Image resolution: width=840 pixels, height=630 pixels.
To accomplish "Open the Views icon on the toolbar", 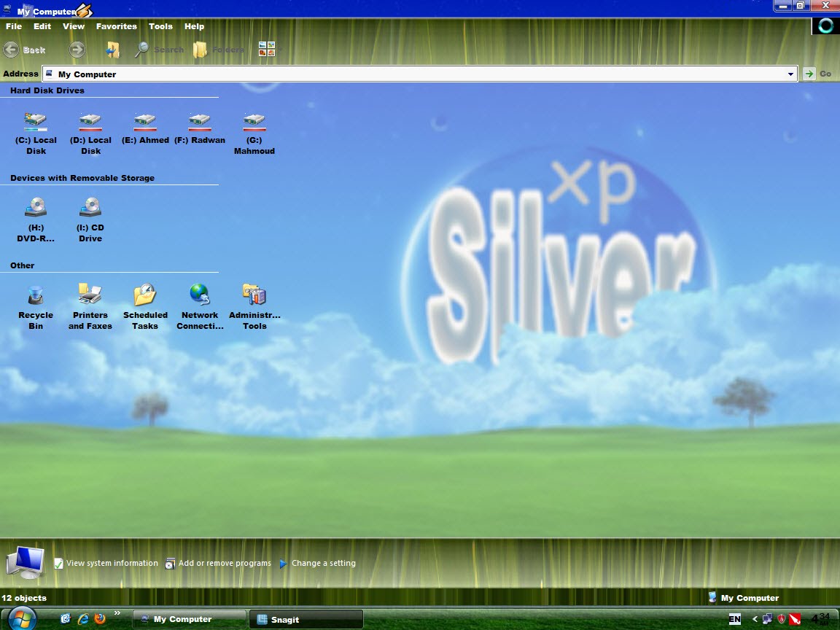I will (x=266, y=50).
